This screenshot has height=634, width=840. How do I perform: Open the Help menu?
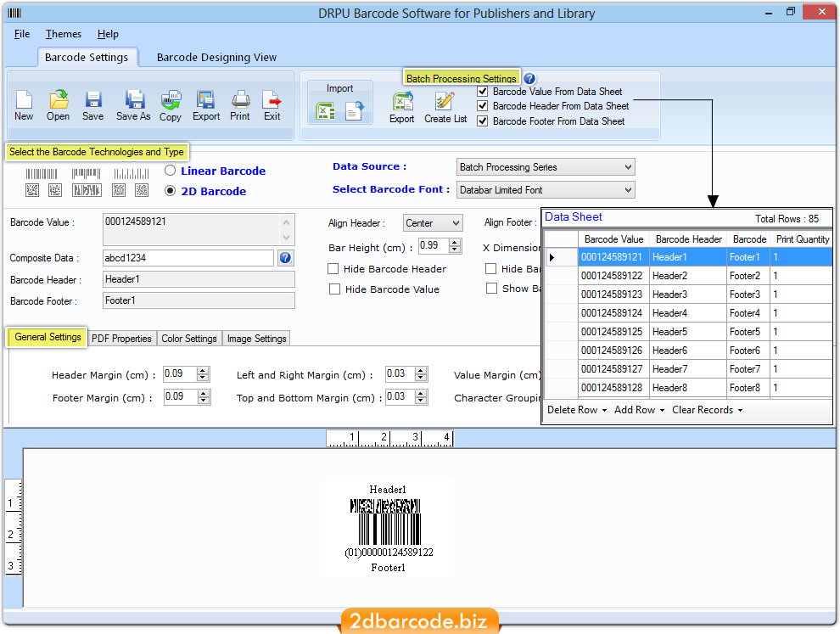108,34
